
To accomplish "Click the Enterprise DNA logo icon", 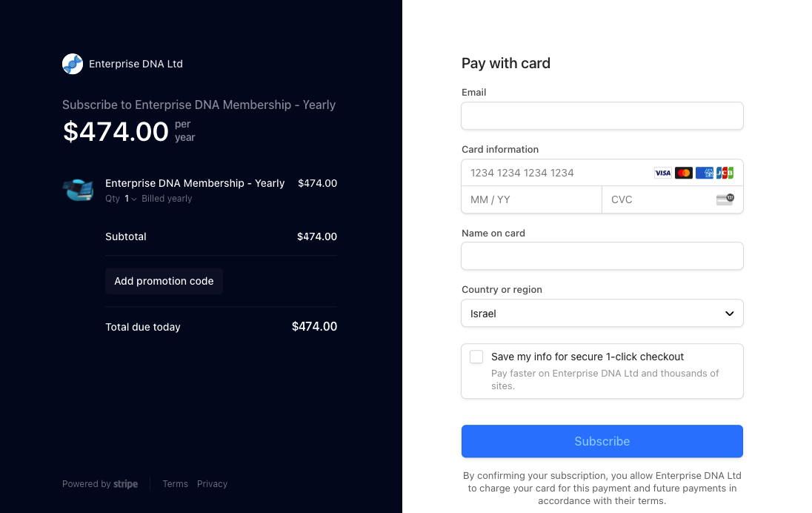I will [73, 64].
